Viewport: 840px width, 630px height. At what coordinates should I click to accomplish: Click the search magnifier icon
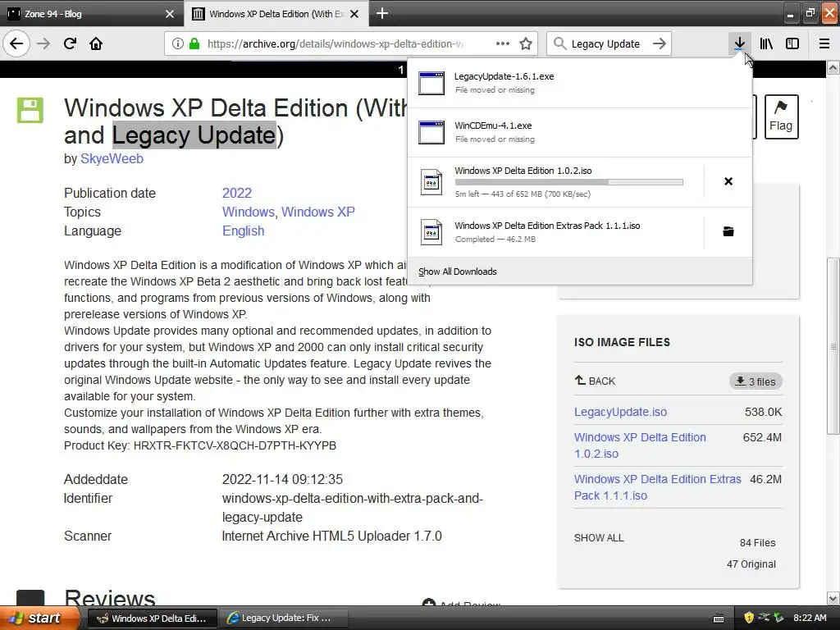coord(559,43)
